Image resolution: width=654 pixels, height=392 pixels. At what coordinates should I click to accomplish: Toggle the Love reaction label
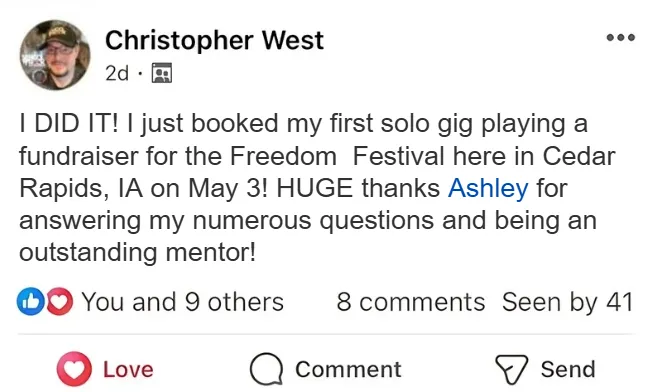(128, 369)
